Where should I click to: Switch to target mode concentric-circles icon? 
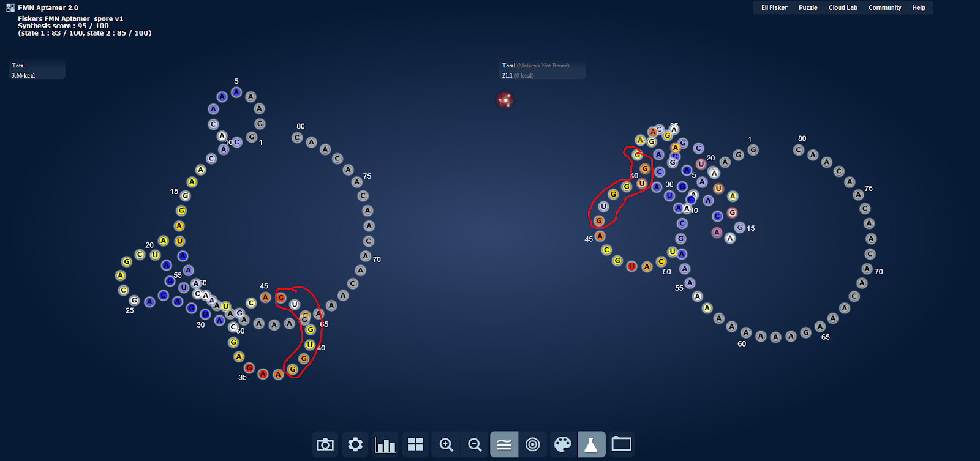tap(533, 444)
